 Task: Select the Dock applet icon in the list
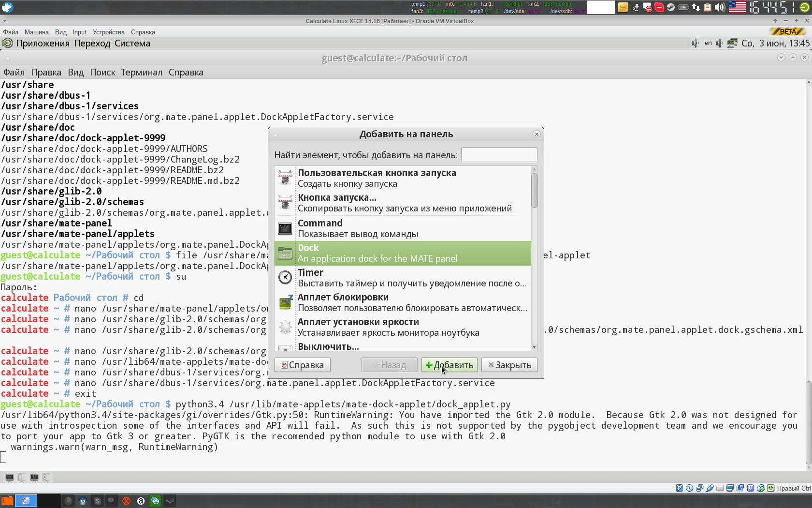point(285,253)
